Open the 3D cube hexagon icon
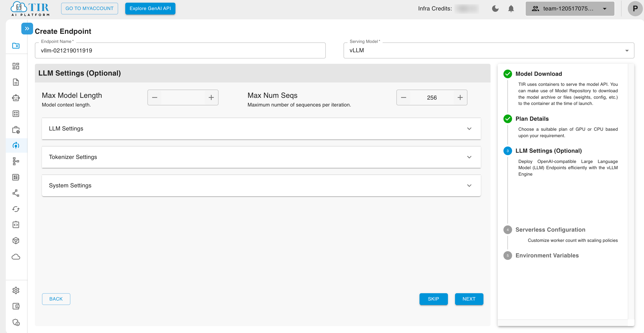 (x=16, y=241)
